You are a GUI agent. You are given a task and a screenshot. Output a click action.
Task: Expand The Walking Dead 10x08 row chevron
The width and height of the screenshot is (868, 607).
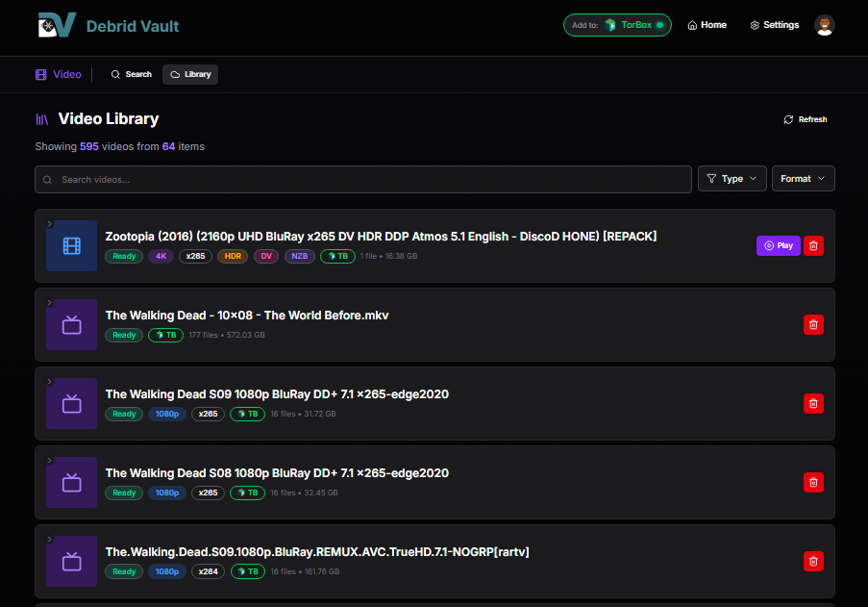49,302
